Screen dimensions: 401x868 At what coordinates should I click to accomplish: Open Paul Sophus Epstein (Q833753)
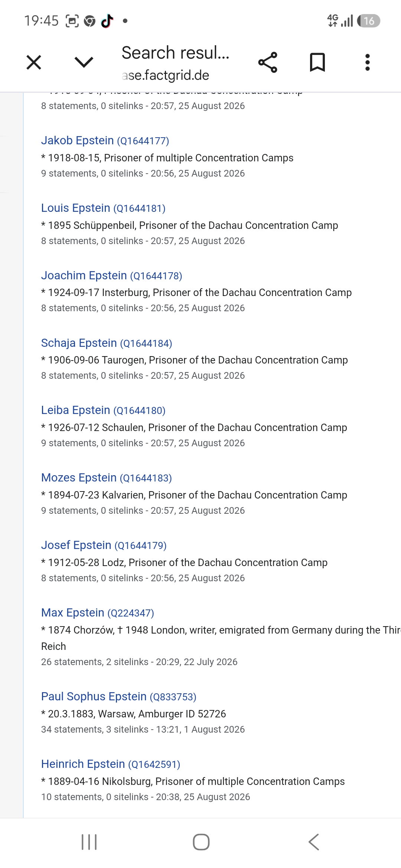click(x=119, y=697)
